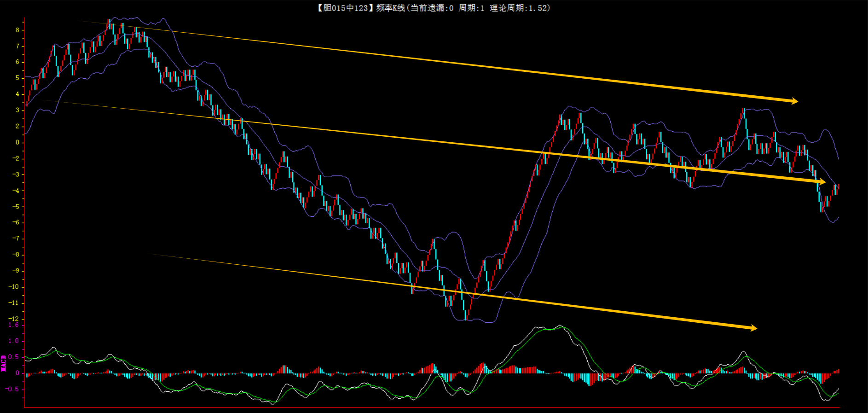
Task: Click the yellow 0 label on the K-line axis
Action: pyautogui.click(x=17, y=142)
